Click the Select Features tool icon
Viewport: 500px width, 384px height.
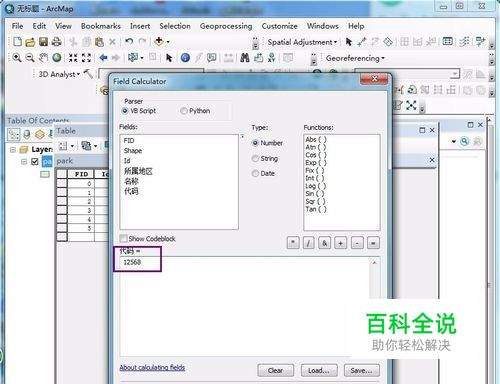(x=133, y=58)
